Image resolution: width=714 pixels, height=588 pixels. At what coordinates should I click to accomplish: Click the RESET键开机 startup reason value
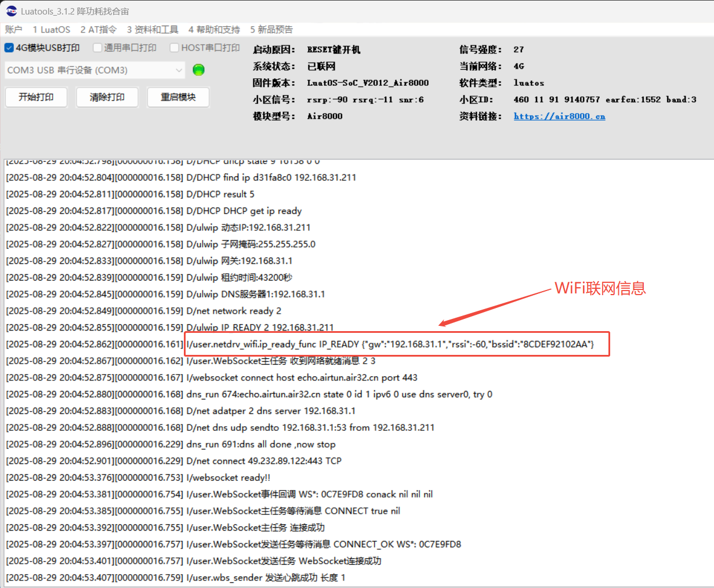[334, 50]
